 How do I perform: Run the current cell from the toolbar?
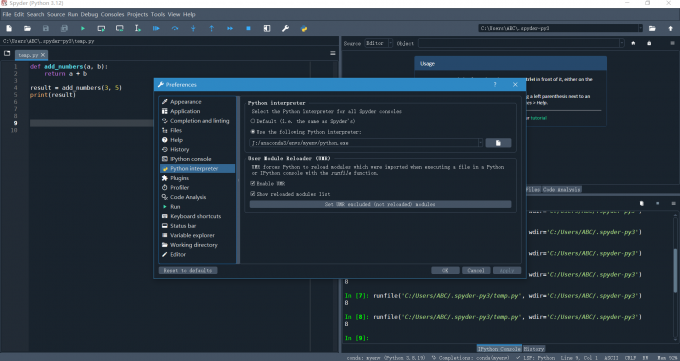(x=101, y=28)
